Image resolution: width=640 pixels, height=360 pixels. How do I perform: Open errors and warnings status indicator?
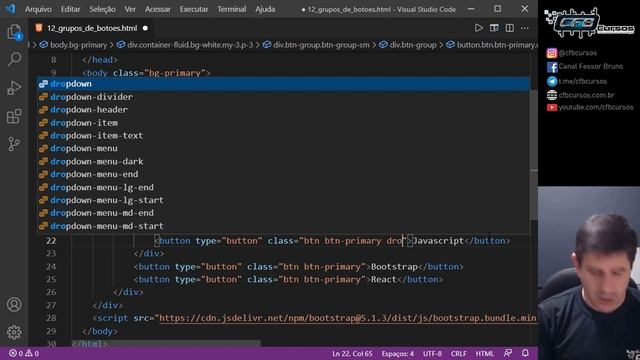(24, 353)
